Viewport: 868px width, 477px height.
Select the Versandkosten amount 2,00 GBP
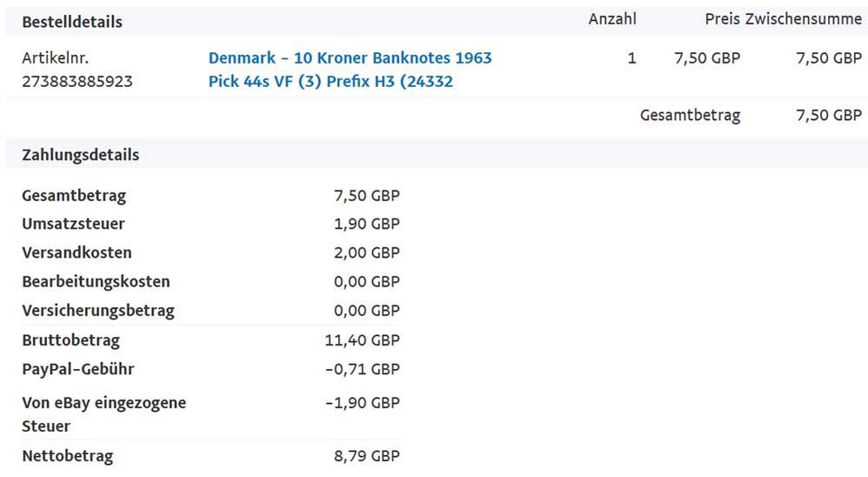tap(367, 252)
